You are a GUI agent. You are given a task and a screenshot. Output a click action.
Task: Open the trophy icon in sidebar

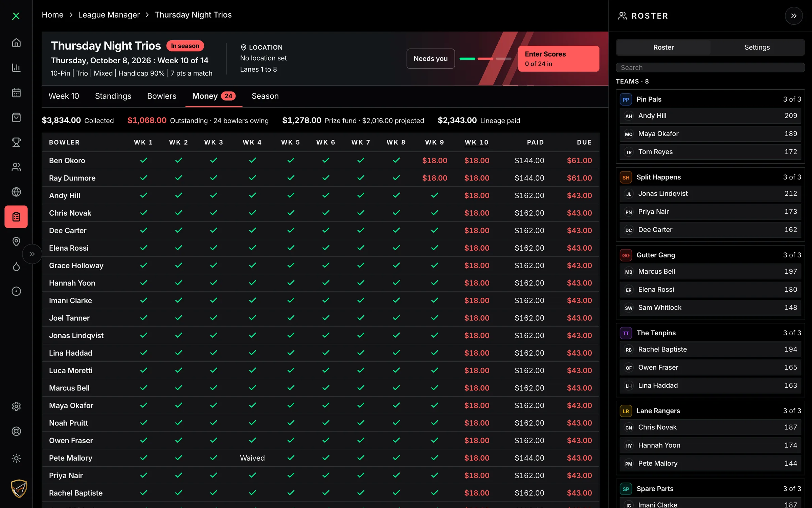click(x=16, y=142)
